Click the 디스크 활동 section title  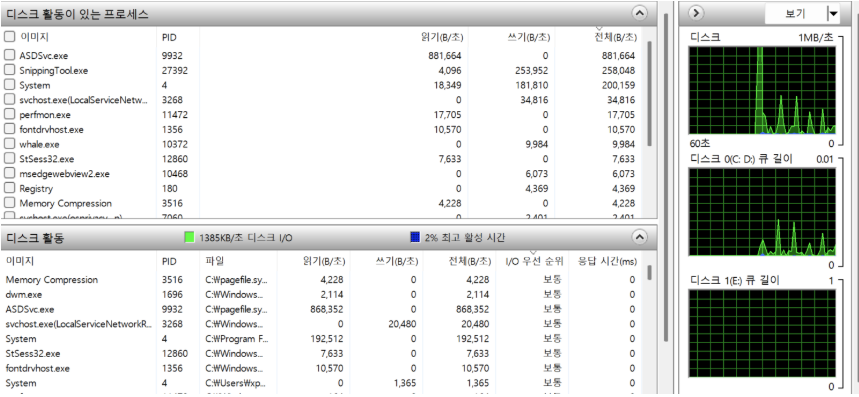pyautogui.click(x=35, y=238)
